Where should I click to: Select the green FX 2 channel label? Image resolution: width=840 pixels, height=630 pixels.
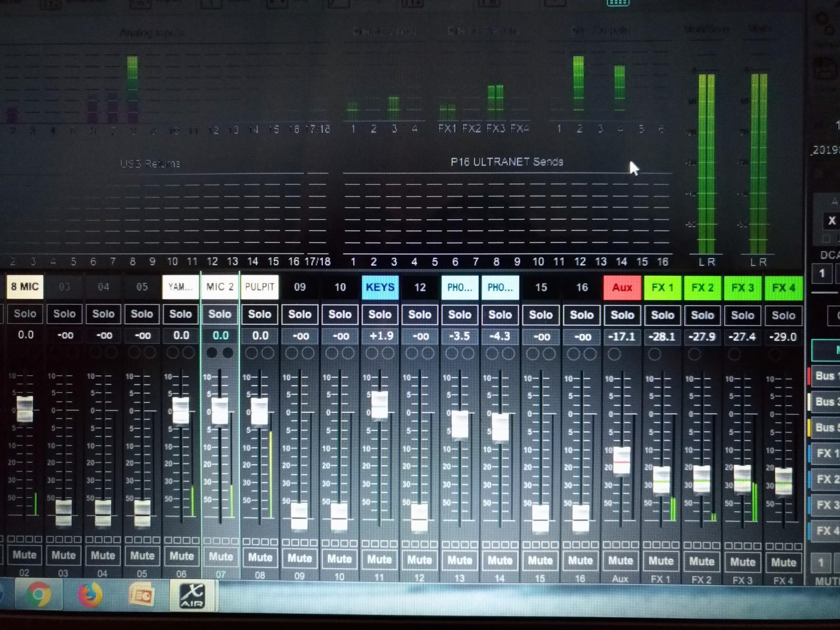pos(702,288)
